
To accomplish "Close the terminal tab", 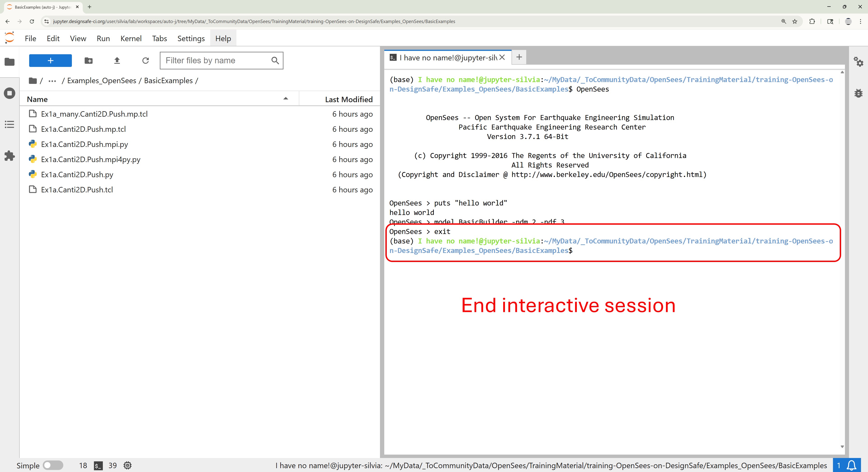I will (502, 57).
